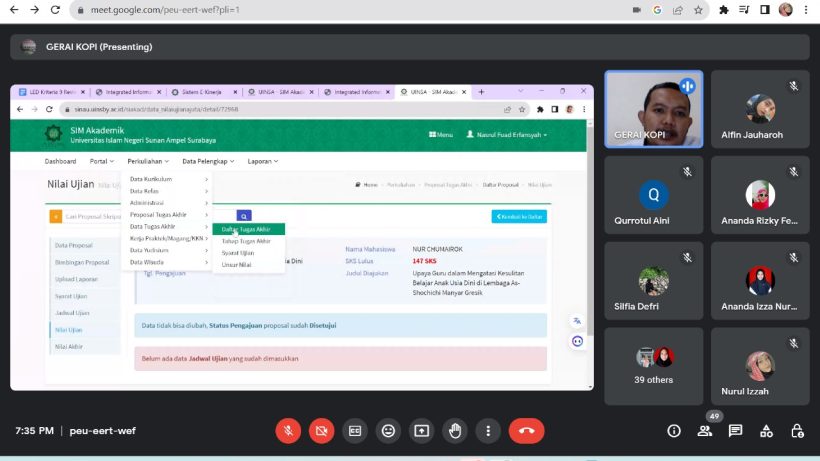
Task: Open Chrome's three-dot menu
Action: click(x=807, y=10)
